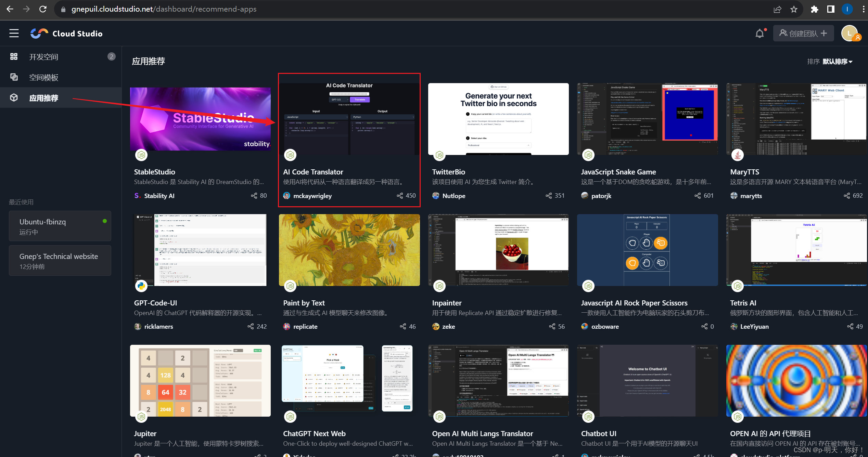Open the StableStudio banner thumbnail
This screenshot has height=457, width=868.
pos(200,119)
